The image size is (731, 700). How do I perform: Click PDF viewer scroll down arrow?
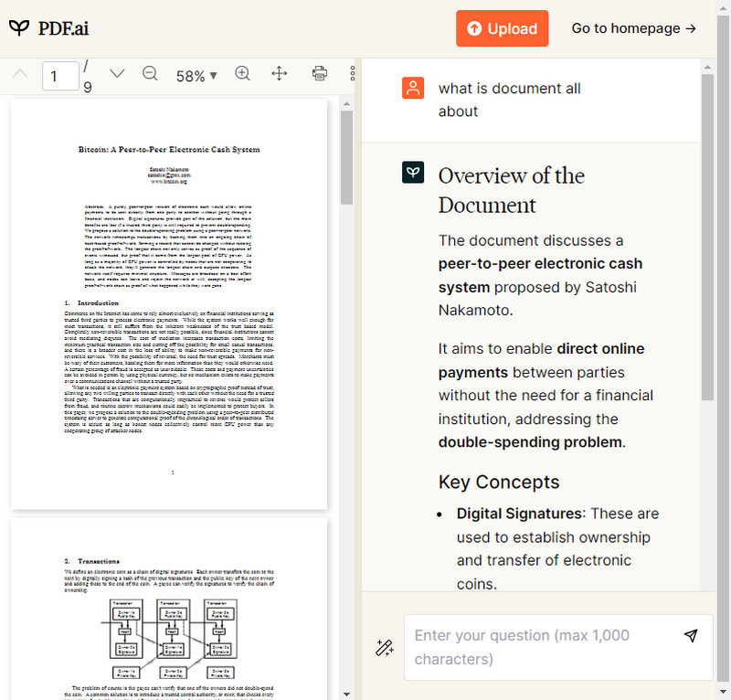pos(346,695)
